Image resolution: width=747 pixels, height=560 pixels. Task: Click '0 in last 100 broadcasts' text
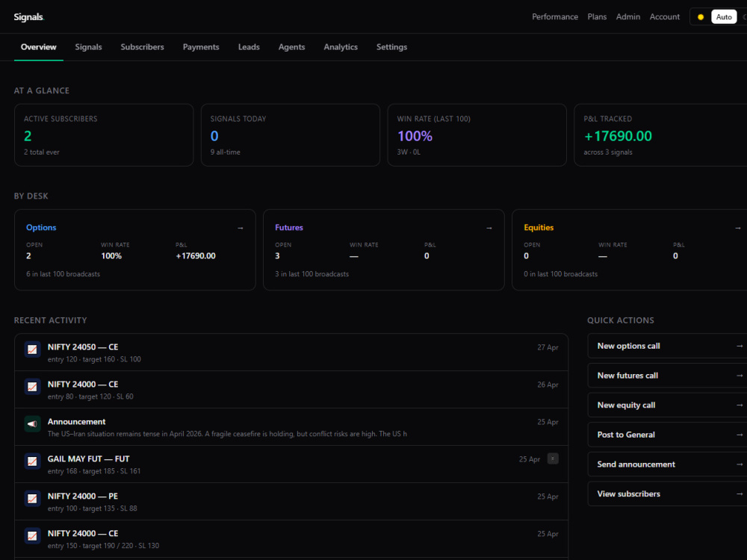[x=561, y=274]
